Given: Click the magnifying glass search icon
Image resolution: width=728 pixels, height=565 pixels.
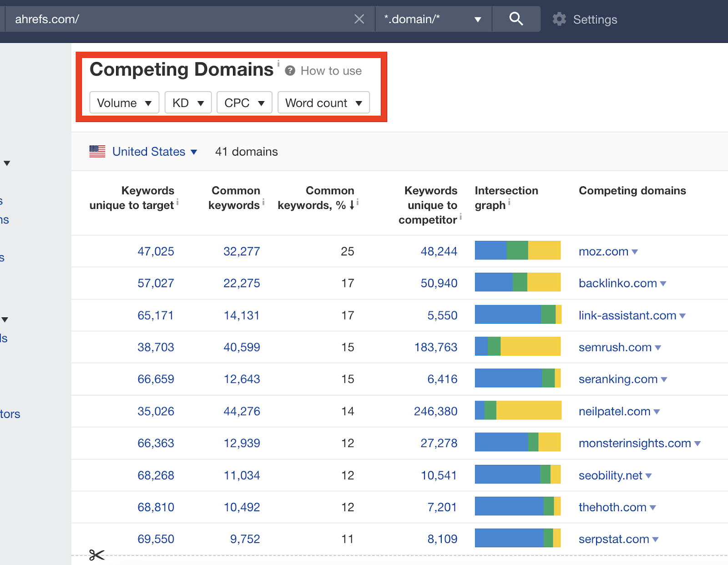Looking at the screenshot, I should (x=516, y=19).
